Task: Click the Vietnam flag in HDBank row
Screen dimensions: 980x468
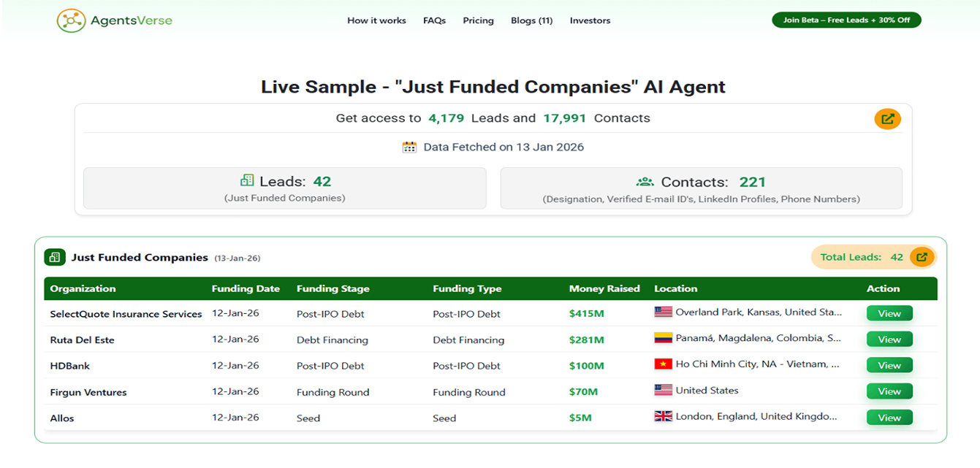Action: [x=663, y=364]
